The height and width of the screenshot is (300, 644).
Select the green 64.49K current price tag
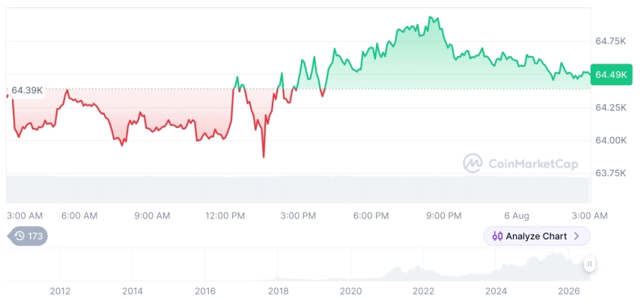tap(611, 74)
